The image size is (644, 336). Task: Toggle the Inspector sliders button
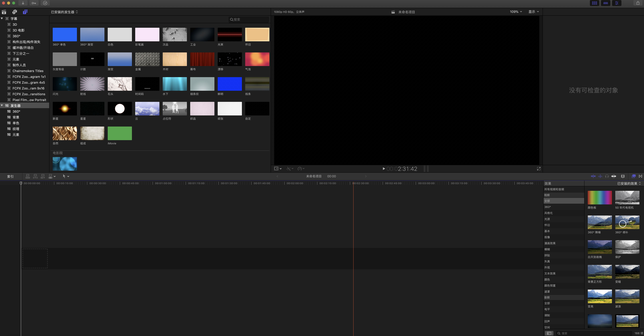click(617, 3)
